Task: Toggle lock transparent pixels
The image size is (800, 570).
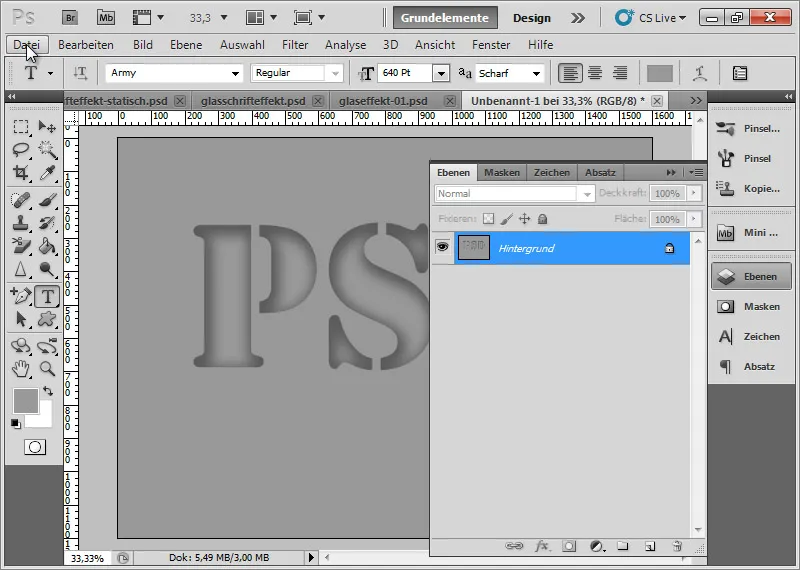Action: (488, 219)
